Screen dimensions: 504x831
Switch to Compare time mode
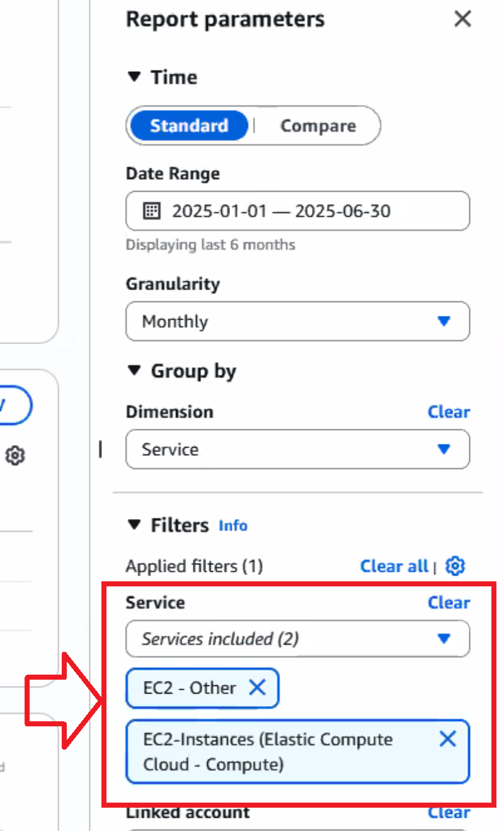click(318, 125)
